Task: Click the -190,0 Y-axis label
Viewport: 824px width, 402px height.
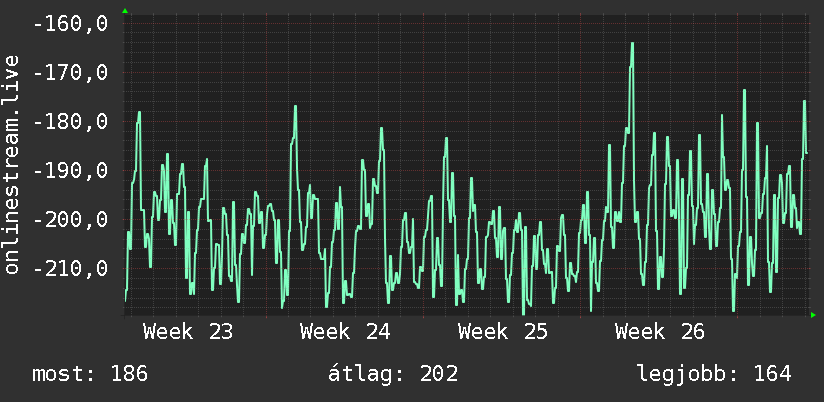Action: point(70,170)
